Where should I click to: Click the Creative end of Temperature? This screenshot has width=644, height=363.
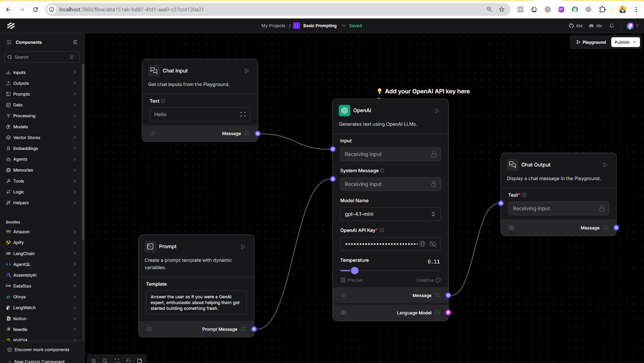tap(429, 280)
